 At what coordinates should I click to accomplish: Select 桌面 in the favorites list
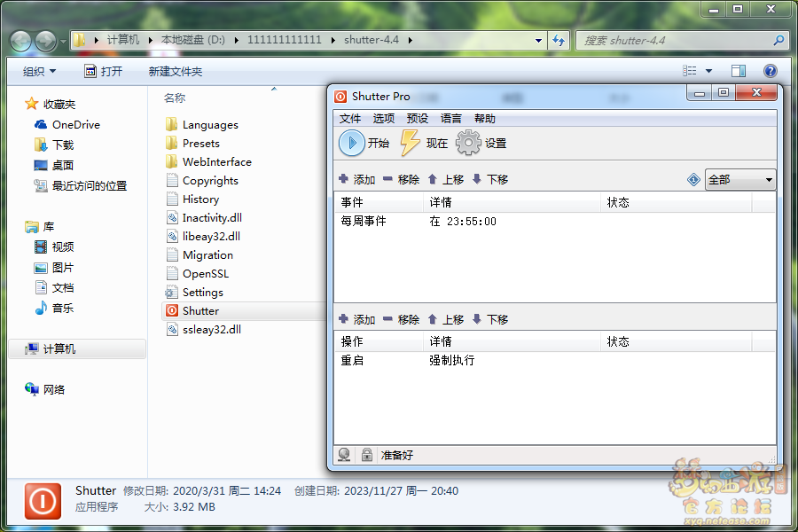pyautogui.click(x=54, y=166)
